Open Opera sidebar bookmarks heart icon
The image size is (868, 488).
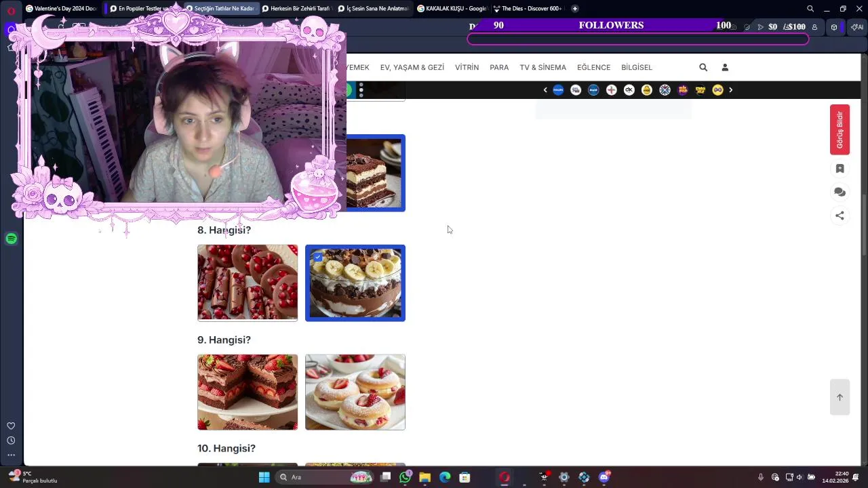coord(11,426)
